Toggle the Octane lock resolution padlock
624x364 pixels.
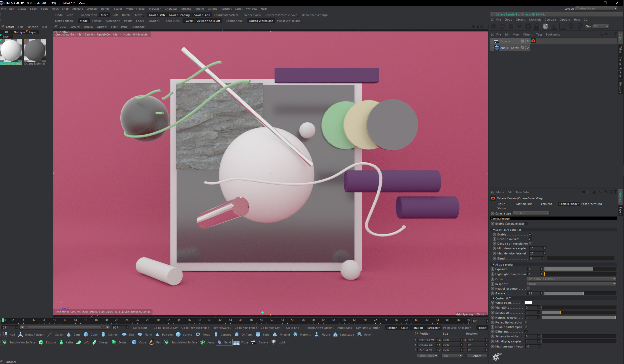click(x=537, y=26)
